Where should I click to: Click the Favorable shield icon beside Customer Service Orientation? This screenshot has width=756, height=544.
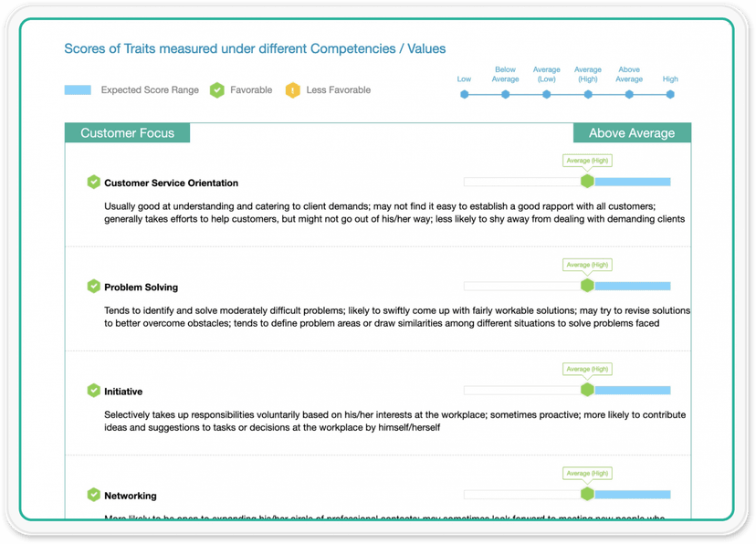click(93, 183)
